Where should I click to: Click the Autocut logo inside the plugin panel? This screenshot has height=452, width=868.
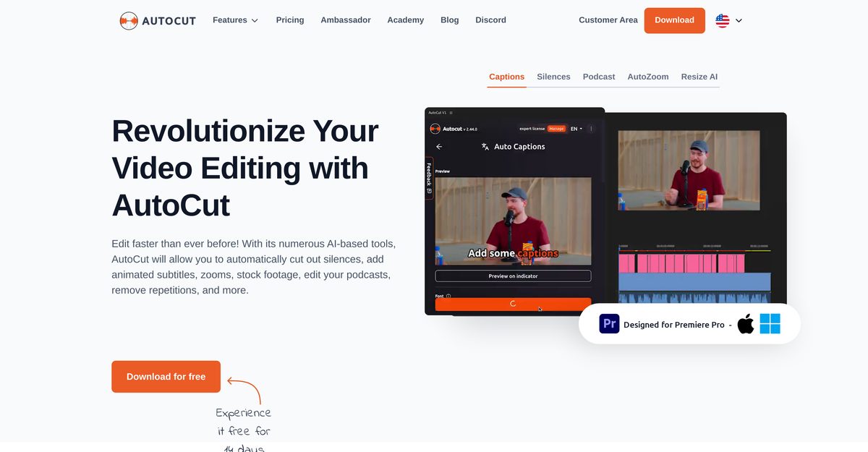coord(435,129)
